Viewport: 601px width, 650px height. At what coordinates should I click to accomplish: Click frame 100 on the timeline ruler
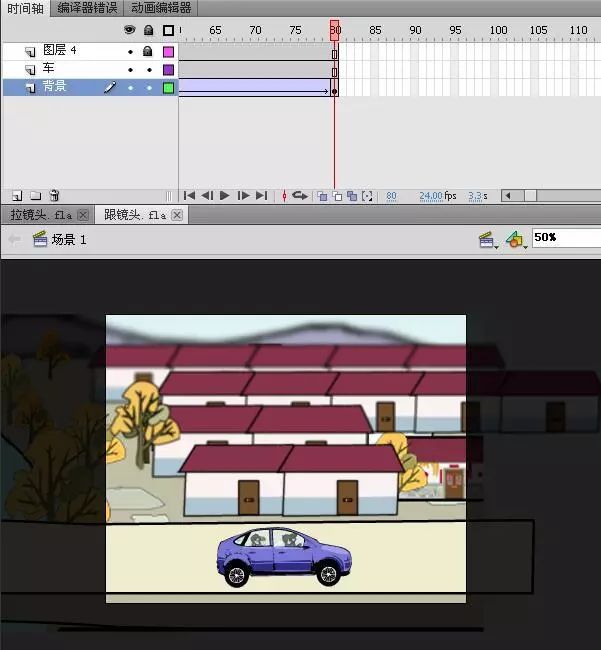(x=498, y=30)
